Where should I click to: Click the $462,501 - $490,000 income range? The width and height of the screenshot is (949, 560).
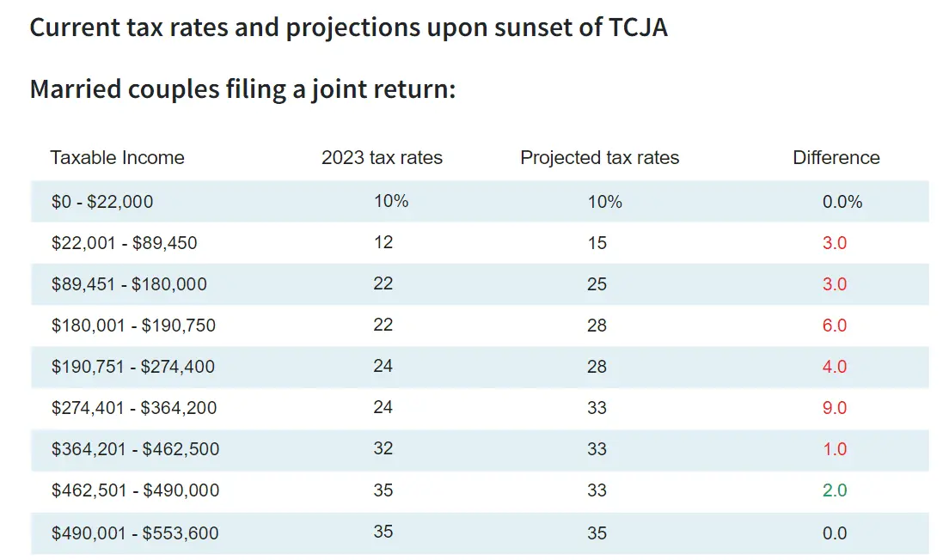click(x=135, y=490)
